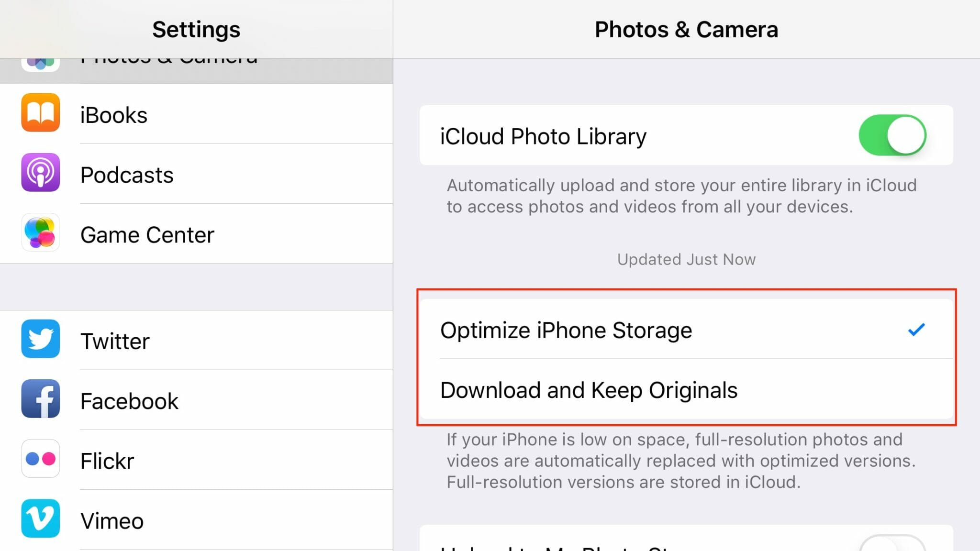Expand the iCloud Photo Library section
980x551 pixels.
pos(892,135)
